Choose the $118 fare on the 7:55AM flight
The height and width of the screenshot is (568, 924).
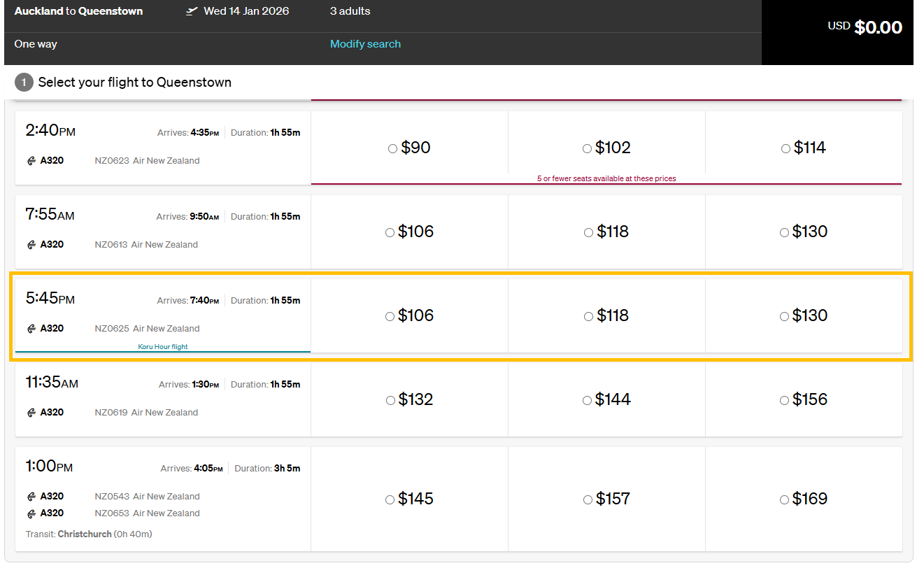(588, 232)
